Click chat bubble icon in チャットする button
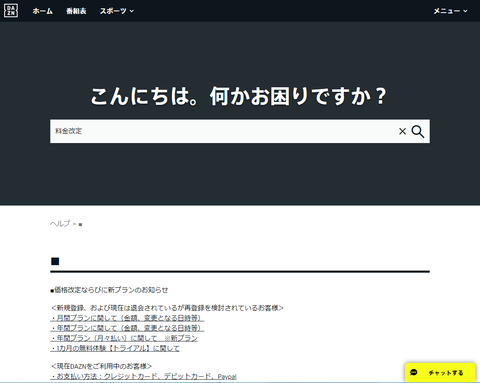 pos(414,372)
